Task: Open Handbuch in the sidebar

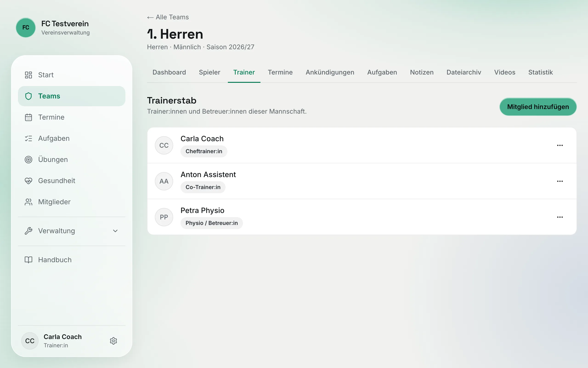Action: click(72, 260)
